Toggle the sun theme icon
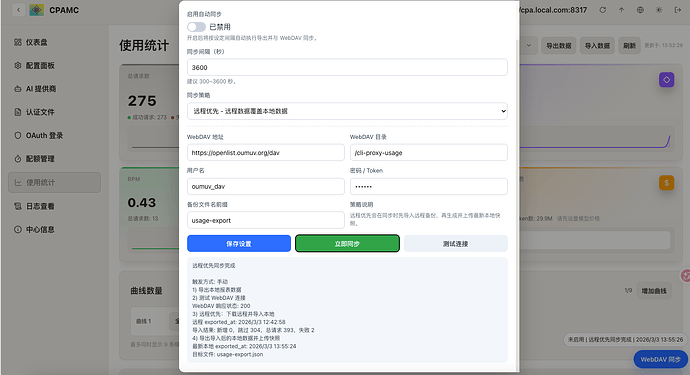Screen dimensions: 690x375 click(659, 10)
